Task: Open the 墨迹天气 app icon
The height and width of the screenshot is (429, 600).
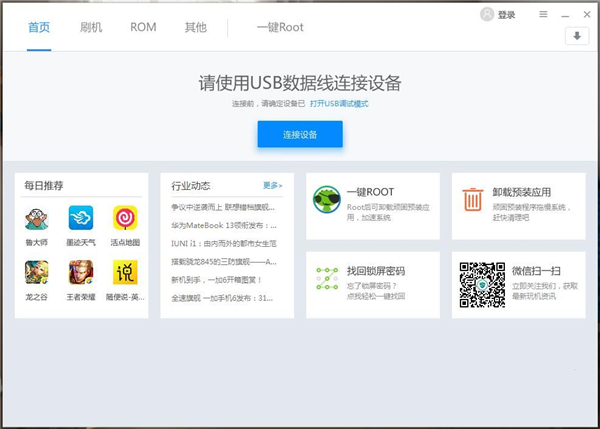Action: pyautogui.click(x=81, y=218)
